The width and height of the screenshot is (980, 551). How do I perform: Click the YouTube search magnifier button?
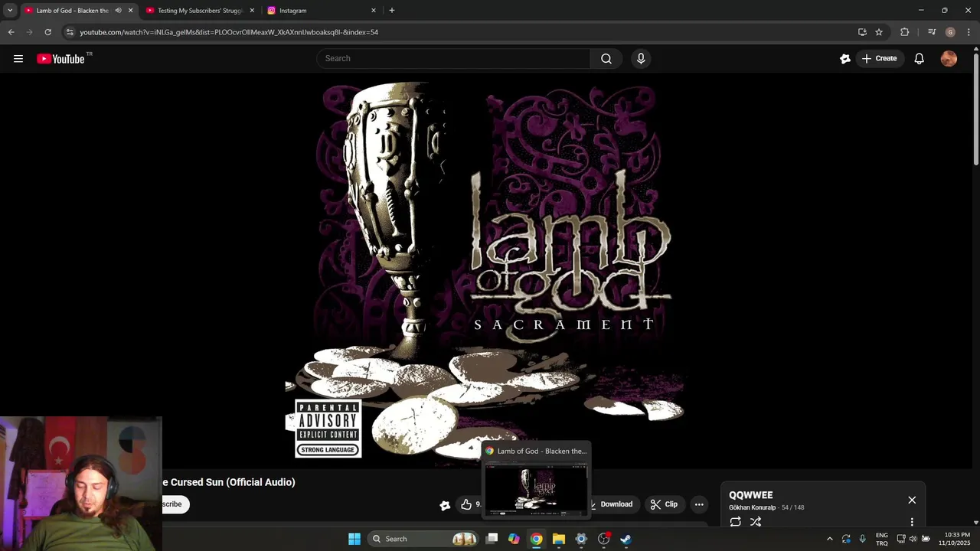[x=606, y=58]
